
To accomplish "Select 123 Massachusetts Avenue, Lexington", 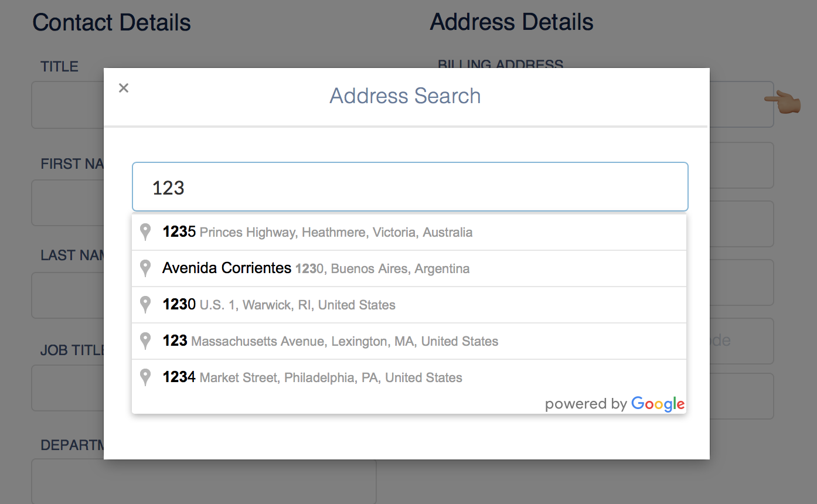I will [x=331, y=341].
